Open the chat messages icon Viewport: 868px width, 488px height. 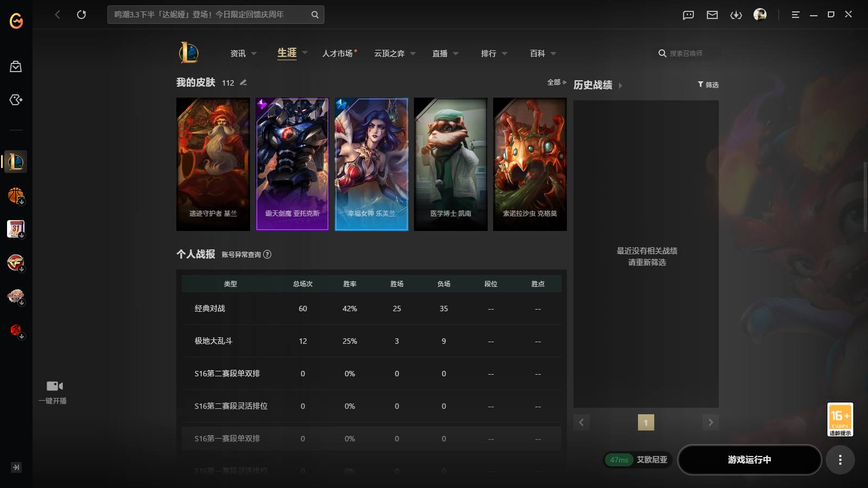(x=688, y=15)
